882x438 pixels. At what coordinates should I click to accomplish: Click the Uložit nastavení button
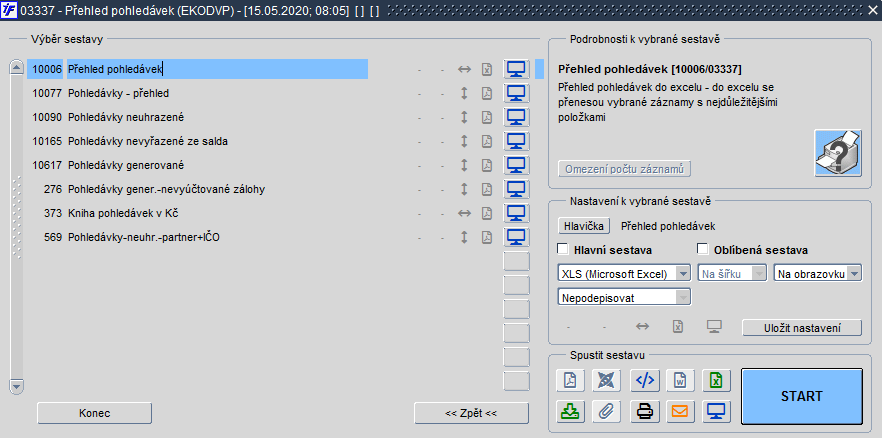coord(802,328)
